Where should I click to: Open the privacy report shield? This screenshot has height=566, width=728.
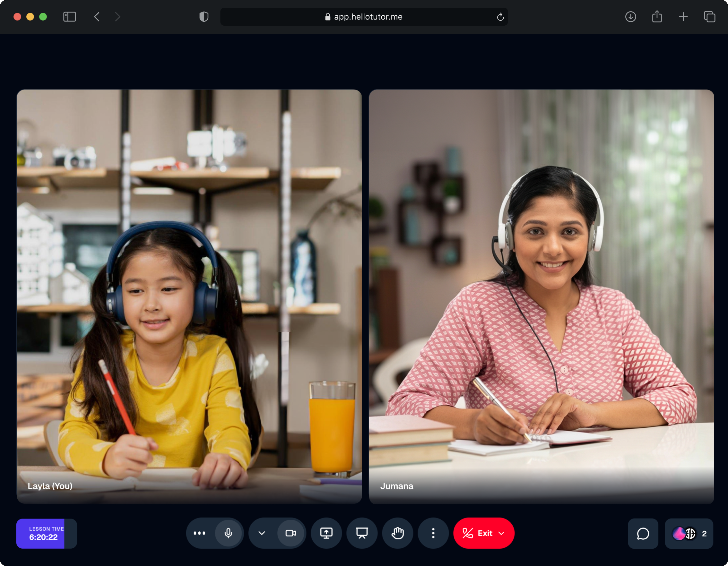204,17
